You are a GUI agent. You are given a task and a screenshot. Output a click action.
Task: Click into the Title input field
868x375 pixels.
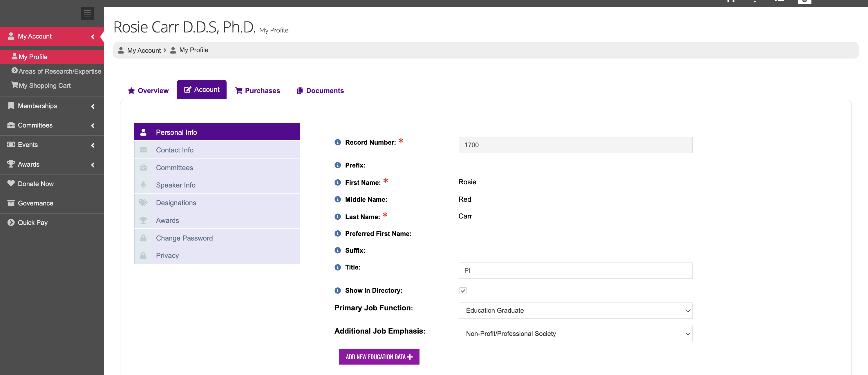575,271
